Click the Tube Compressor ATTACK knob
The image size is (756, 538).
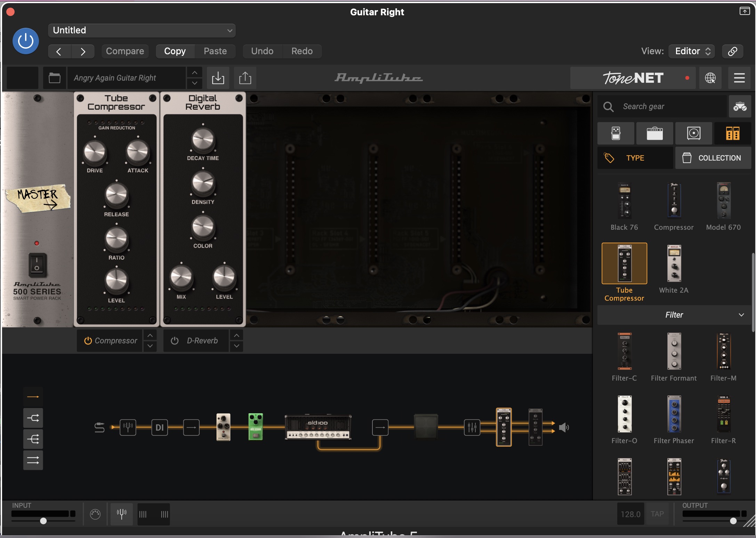coord(138,153)
